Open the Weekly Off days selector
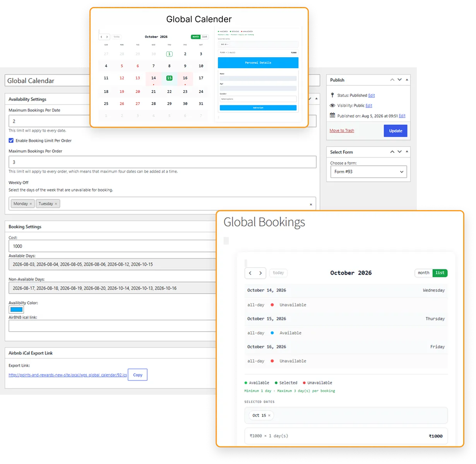This screenshot has width=476, height=464. tap(162, 204)
